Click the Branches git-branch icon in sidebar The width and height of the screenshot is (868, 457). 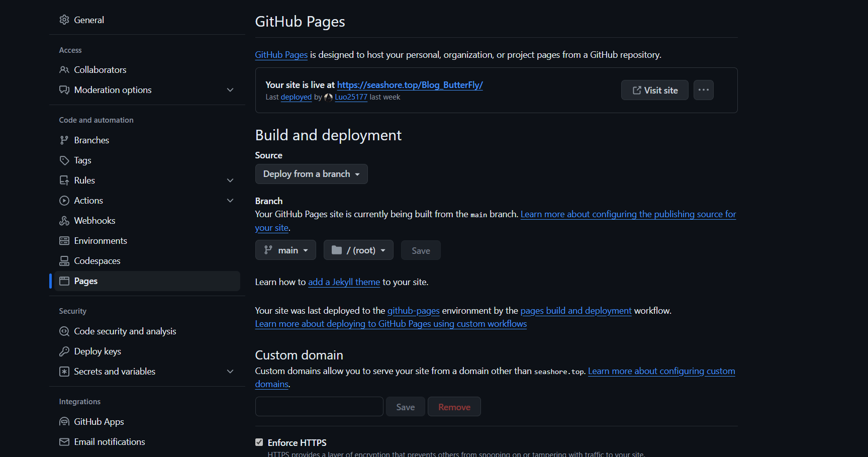[64, 140]
